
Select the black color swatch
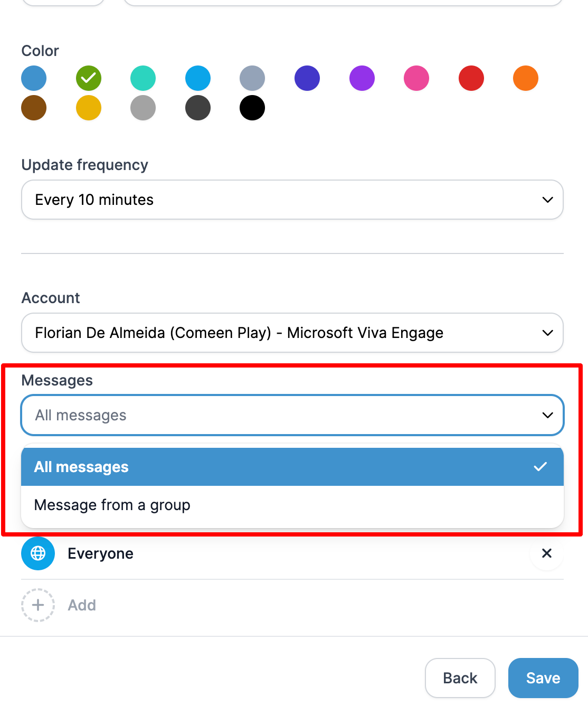252,108
